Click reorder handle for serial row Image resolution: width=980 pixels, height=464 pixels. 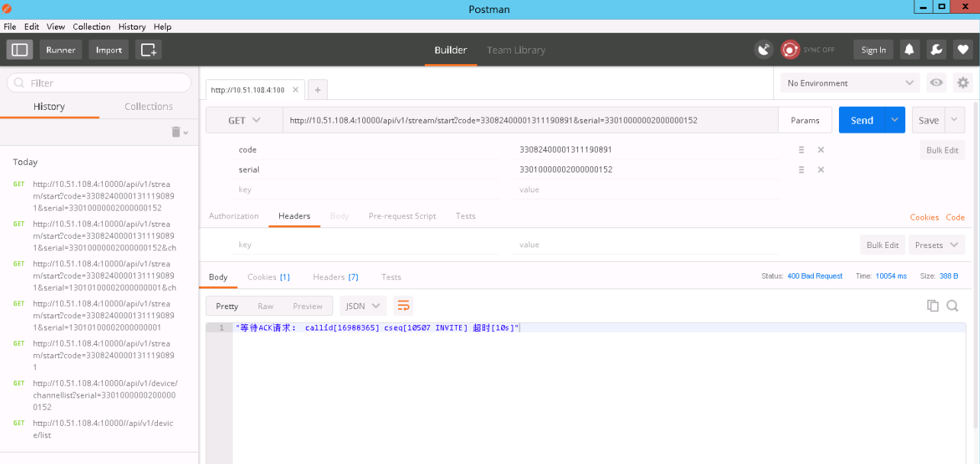(x=802, y=169)
